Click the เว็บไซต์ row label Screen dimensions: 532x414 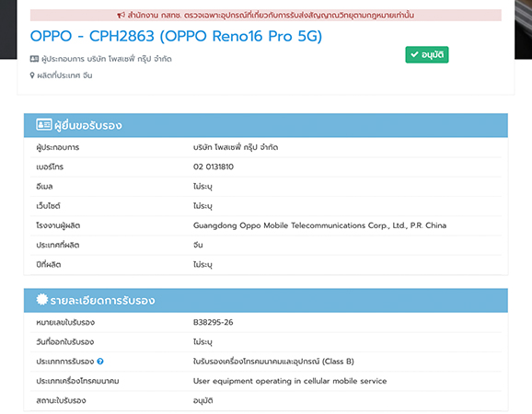[x=48, y=206]
